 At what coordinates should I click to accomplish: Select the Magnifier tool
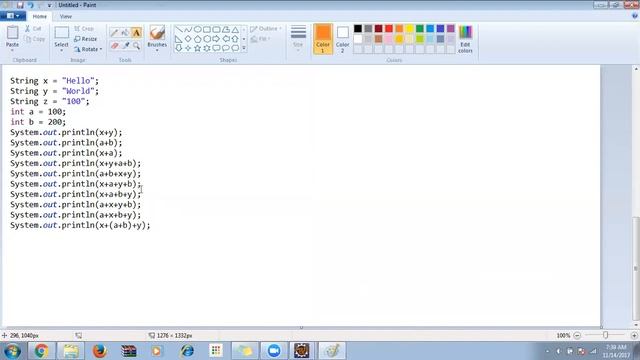click(136, 45)
